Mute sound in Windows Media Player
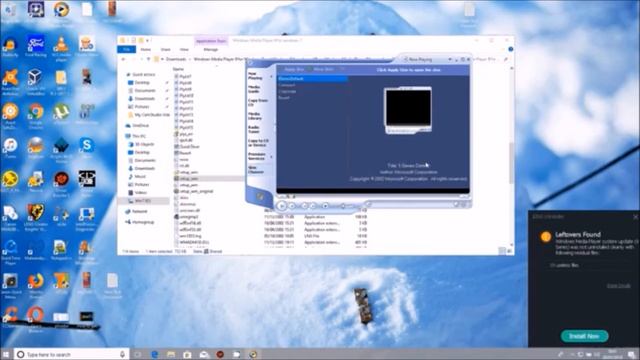Viewport: 640px width, 360px height. click(325, 206)
